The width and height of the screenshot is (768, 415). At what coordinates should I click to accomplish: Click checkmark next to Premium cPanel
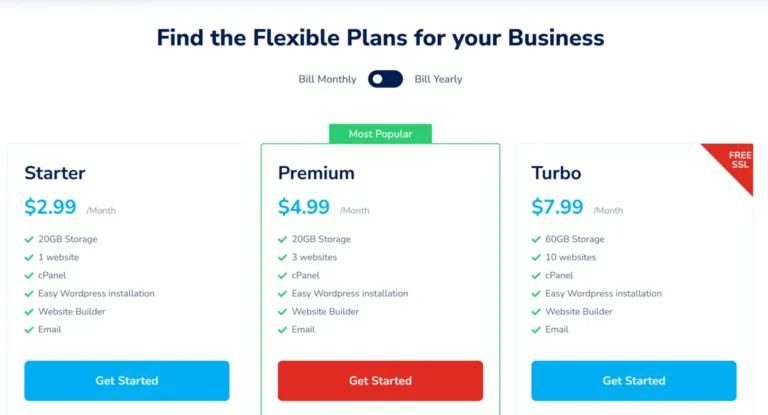tap(283, 276)
